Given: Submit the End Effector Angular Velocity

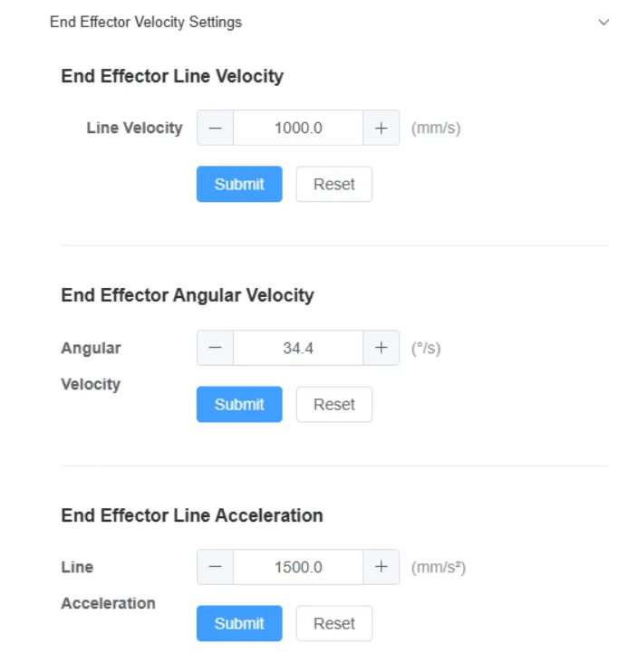Looking at the screenshot, I should (x=239, y=404).
